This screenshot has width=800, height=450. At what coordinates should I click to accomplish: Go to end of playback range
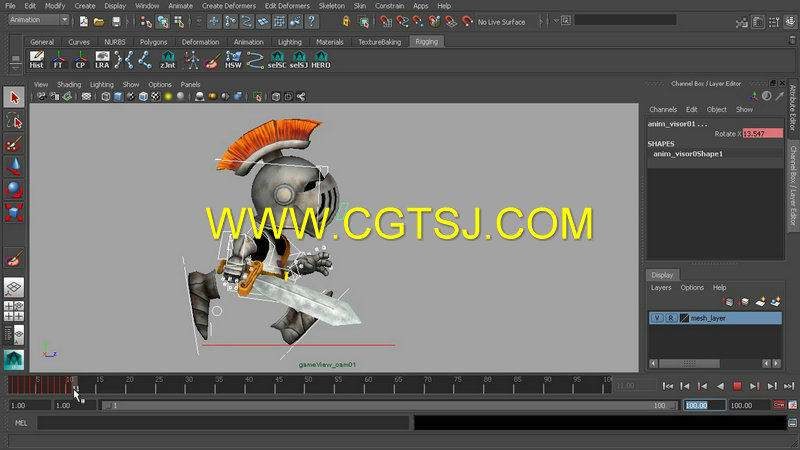coord(789,386)
